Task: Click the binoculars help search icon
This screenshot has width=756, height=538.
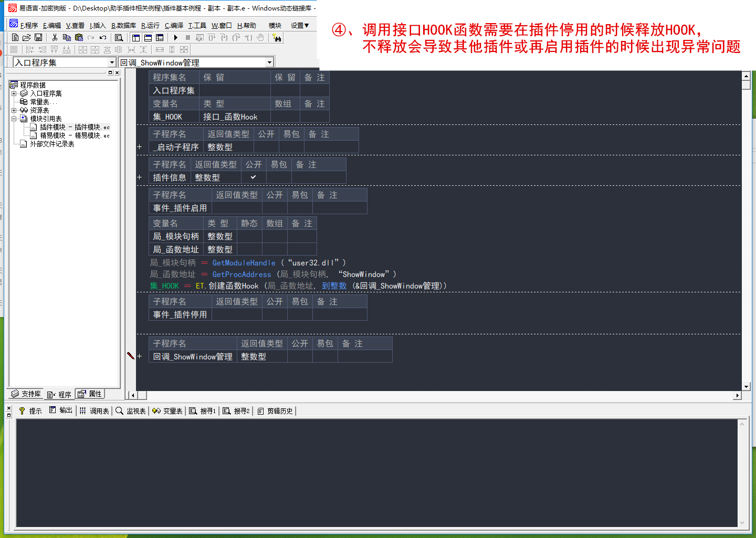Action: point(277,37)
